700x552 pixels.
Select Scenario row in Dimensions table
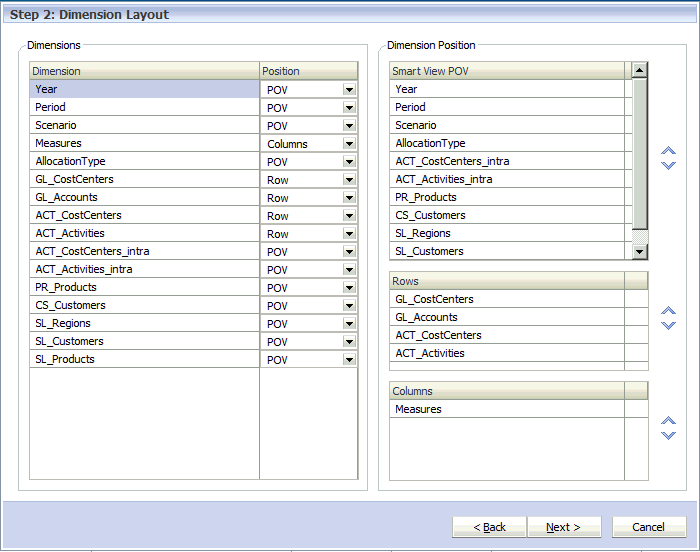[144, 125]
